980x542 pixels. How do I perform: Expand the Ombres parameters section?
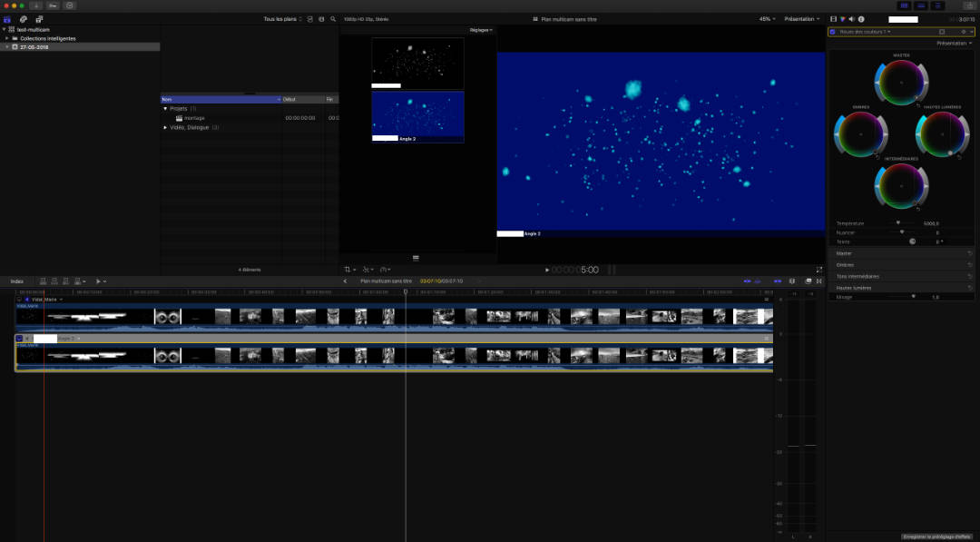[x=901, y=265]
